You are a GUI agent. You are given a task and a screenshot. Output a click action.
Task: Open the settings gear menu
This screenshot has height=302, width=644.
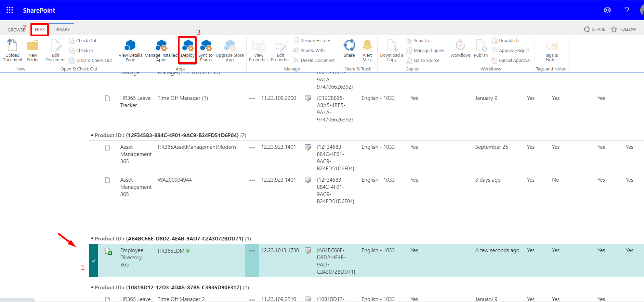tap(607, 10)
